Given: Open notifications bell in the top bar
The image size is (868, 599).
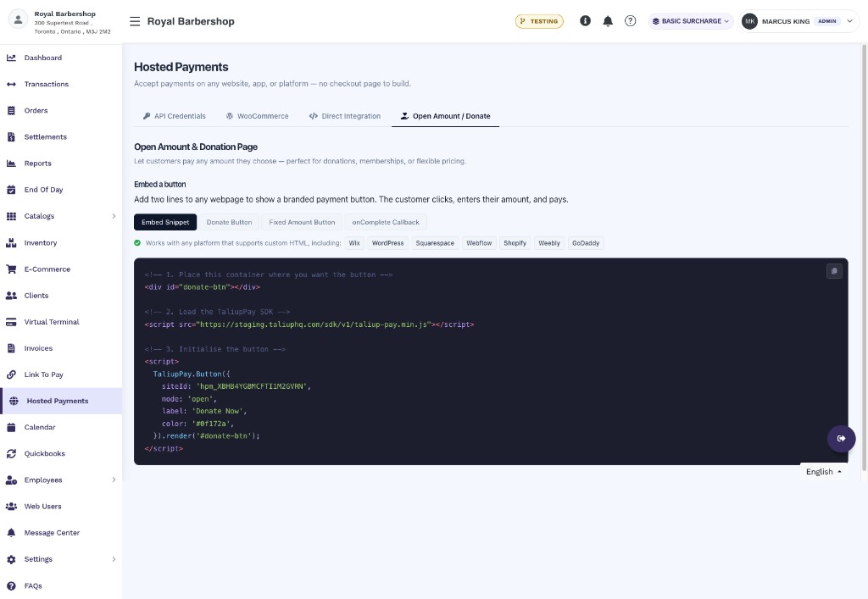Looking at the screenshot, I should click(x=608, y=21).
